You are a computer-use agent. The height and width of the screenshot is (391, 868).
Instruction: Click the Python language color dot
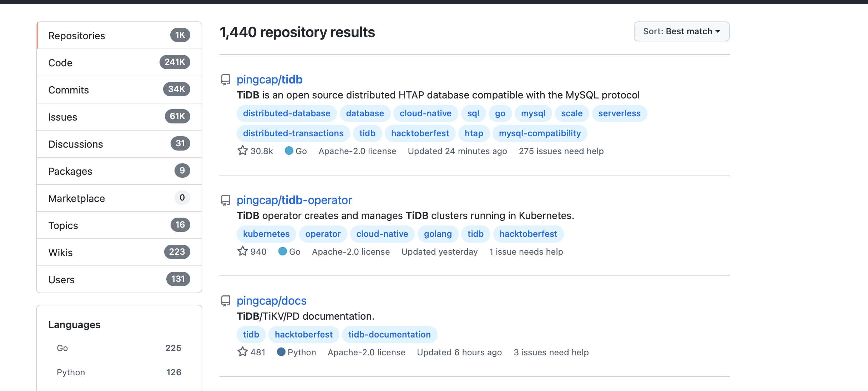point(281,352)
